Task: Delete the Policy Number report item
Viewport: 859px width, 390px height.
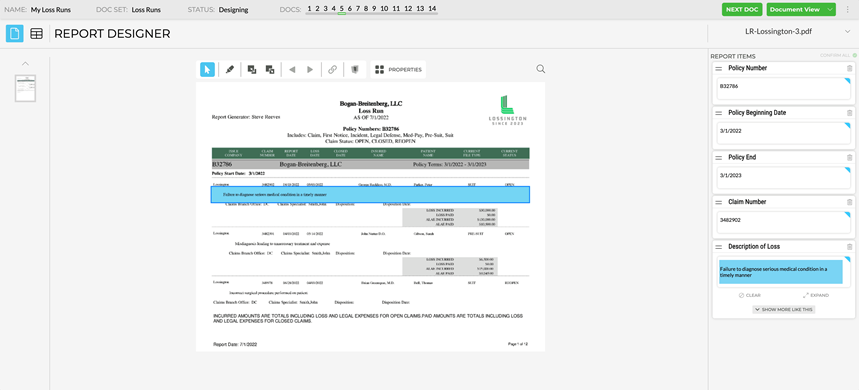Action: coord(849,68)
